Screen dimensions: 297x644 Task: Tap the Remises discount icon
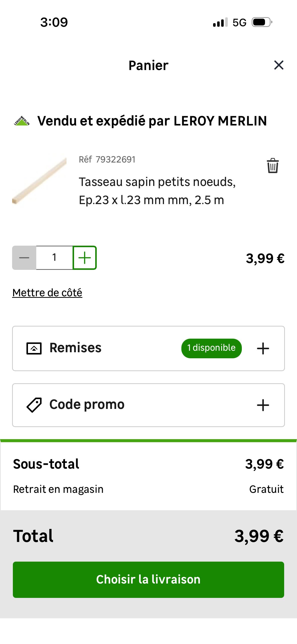(34, 348)
